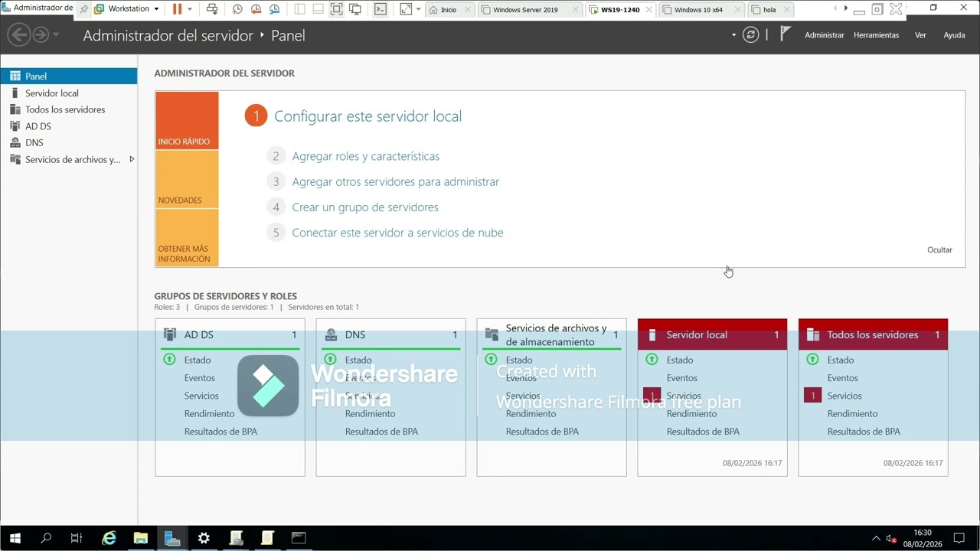
Task: Open Command Prompt from taskbar
Action: [299, 538]
